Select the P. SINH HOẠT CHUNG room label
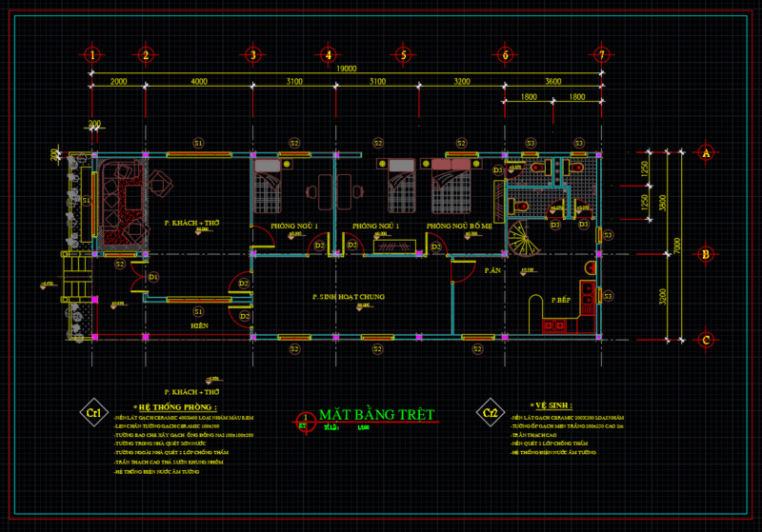 pos(348,297)
